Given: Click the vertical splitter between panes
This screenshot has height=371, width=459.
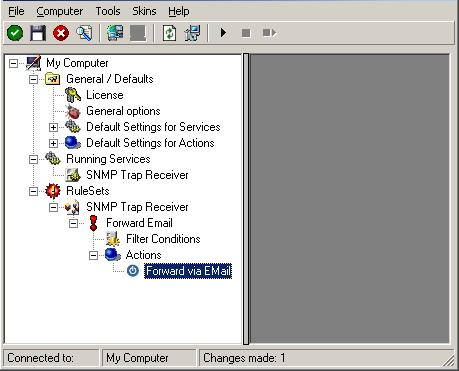Looking at the screenshot, I should 246,199.
